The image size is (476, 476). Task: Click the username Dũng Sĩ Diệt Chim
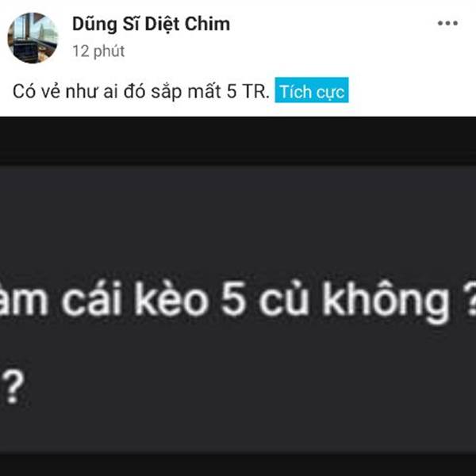(152, 25)
